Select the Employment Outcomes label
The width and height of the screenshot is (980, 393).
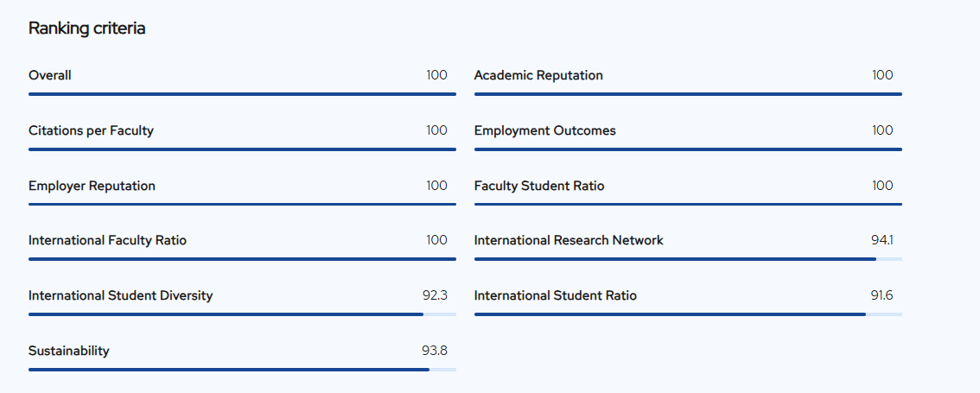545,130
